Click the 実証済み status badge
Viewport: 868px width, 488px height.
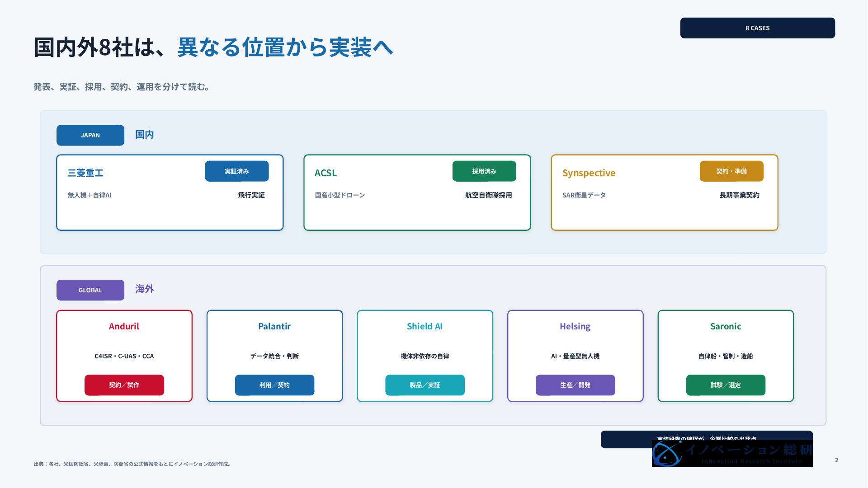click(237, 171)
